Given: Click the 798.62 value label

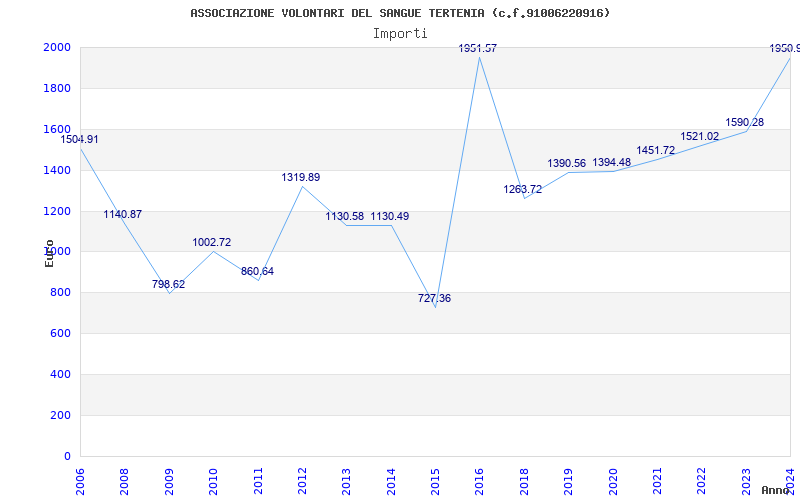Looking at the screenshot, I should click(168, 285).
